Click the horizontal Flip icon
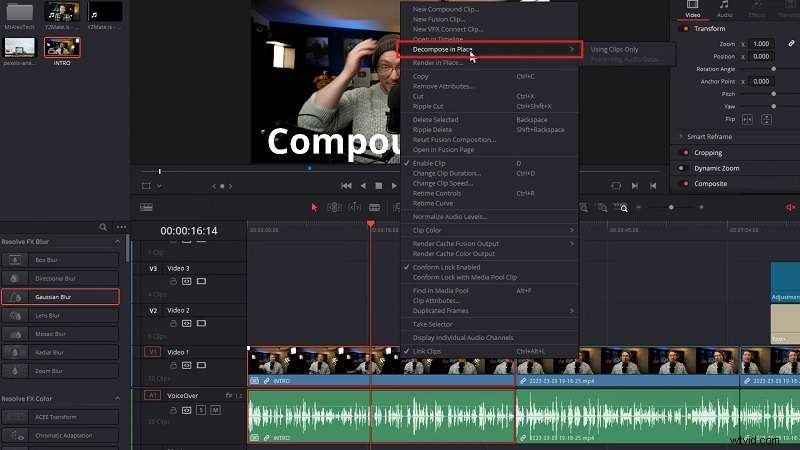Viewport: 800px width, 450px height. (x=747, y=119)
